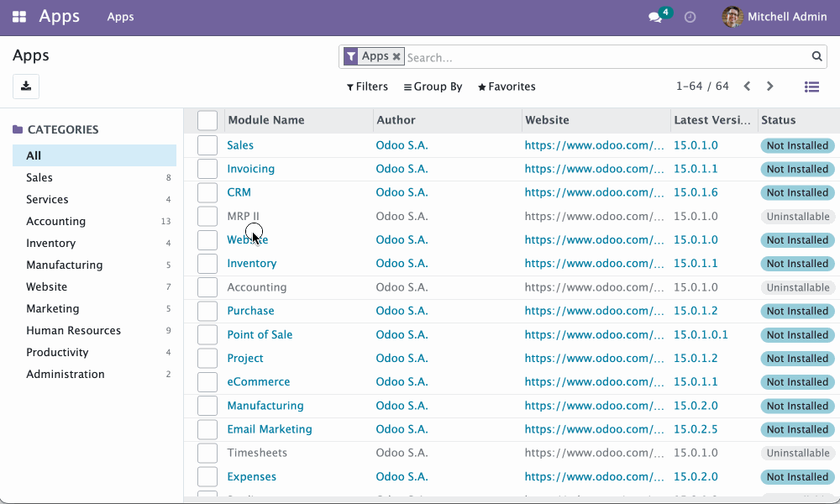Open the Favorites dropdown
Image resolution: width=840 pixels, height=504 pixels.
click(507, 87)
